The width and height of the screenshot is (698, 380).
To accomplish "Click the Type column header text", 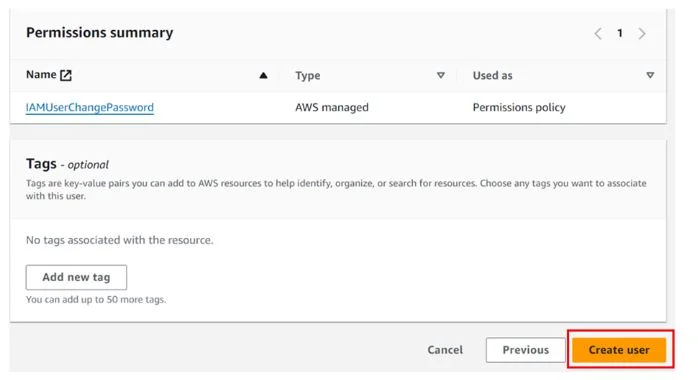I will pos(308,76).
